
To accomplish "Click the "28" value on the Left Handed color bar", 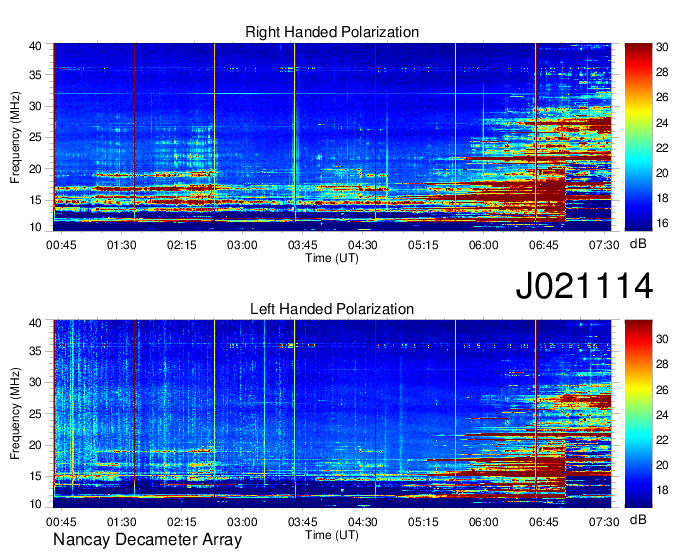I will (x=662, y=364).
